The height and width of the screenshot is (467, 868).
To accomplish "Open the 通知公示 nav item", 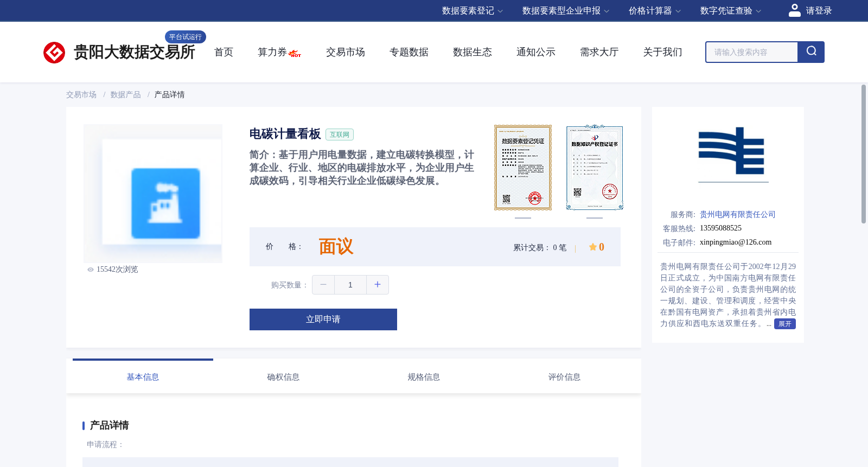I will pos(536,52).
